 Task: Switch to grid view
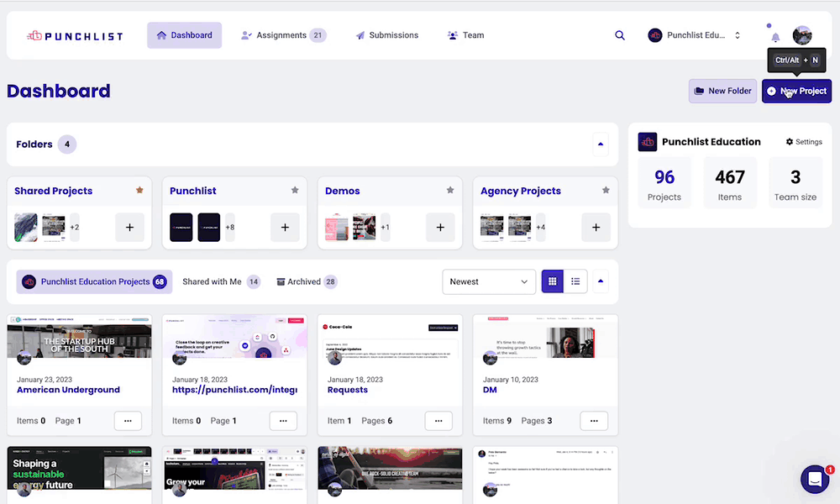click(553, 281)
